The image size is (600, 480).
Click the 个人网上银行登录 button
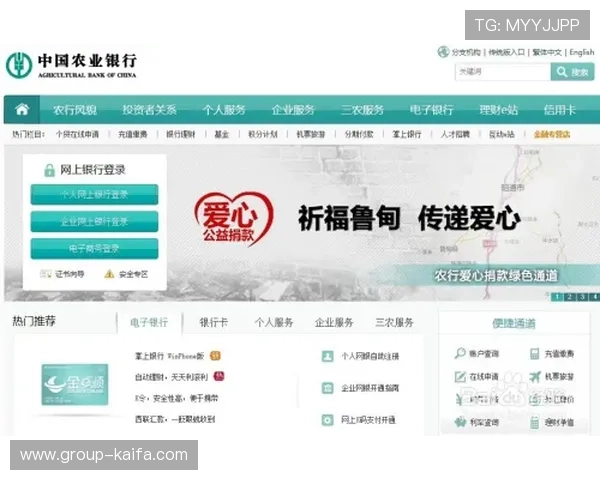(x=94, y=194)
